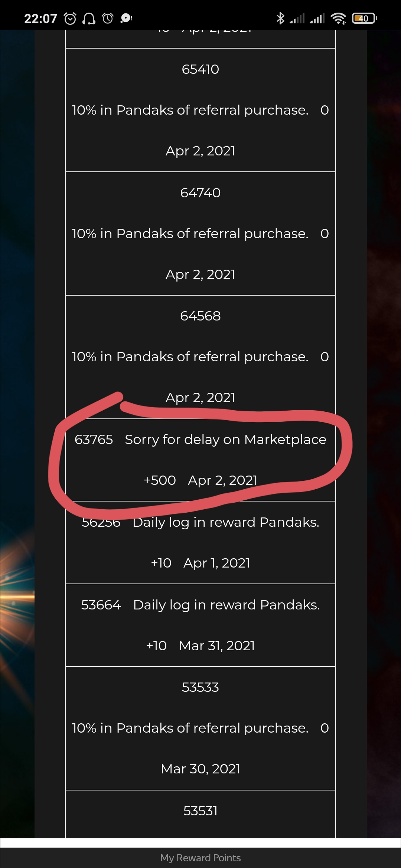Tap the second cellular signal bars
Screen dimensions: 401x868
click(317, 18)
